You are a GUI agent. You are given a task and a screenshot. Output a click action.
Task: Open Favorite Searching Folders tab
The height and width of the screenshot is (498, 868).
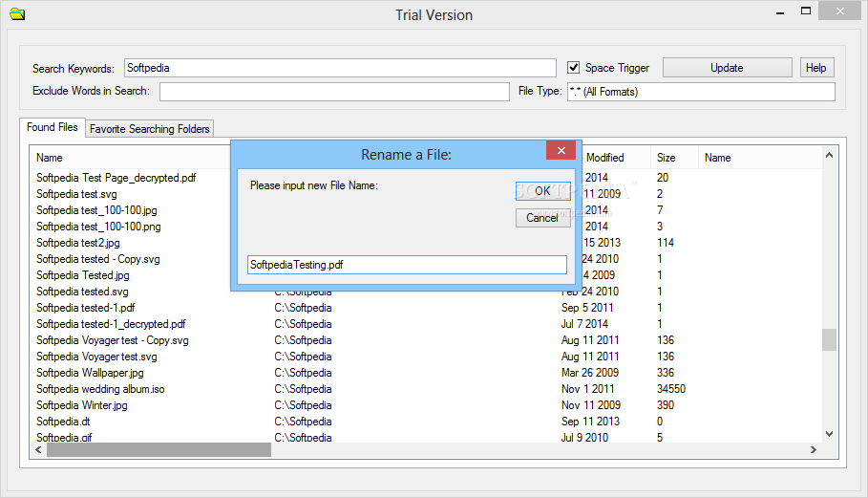pyautogui.click(x=150, y=129)
